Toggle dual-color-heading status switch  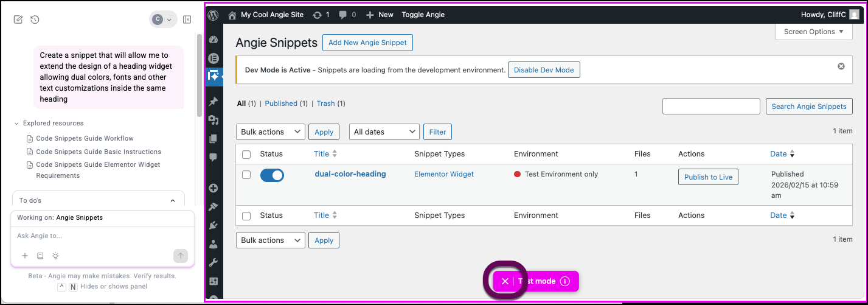(272, 175)
